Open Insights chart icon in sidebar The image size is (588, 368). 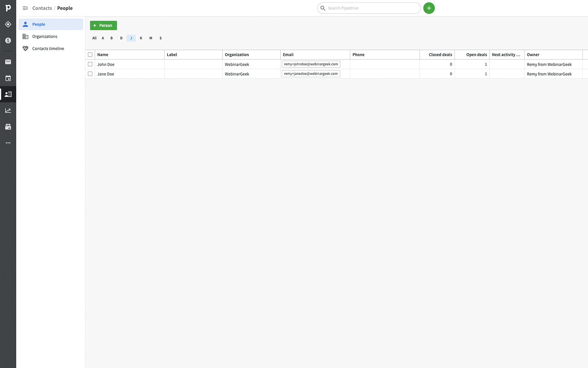click(x=8, y=110)
